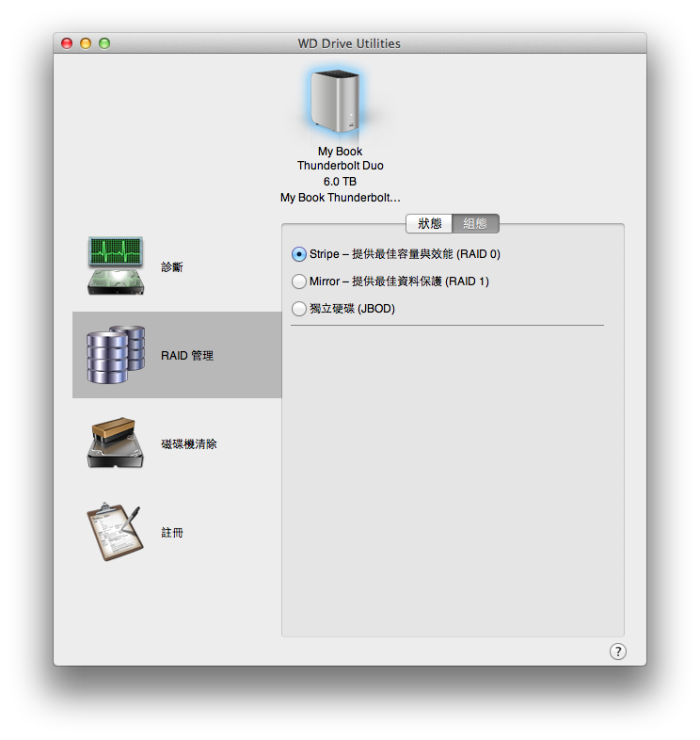Select the My Book drive image at top
The image size is (700, 740).
336,102
